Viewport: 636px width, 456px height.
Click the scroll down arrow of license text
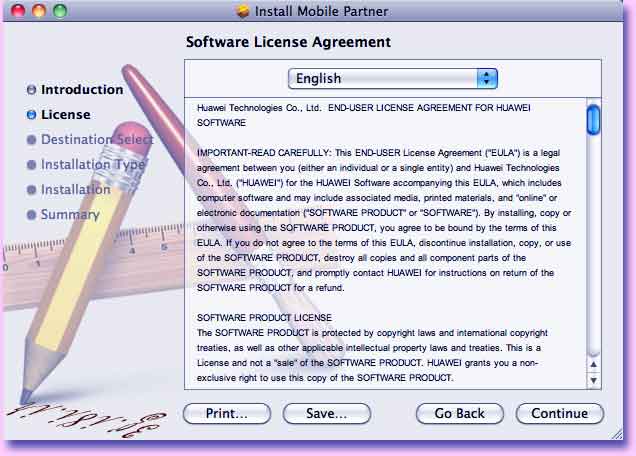[593, 381]
